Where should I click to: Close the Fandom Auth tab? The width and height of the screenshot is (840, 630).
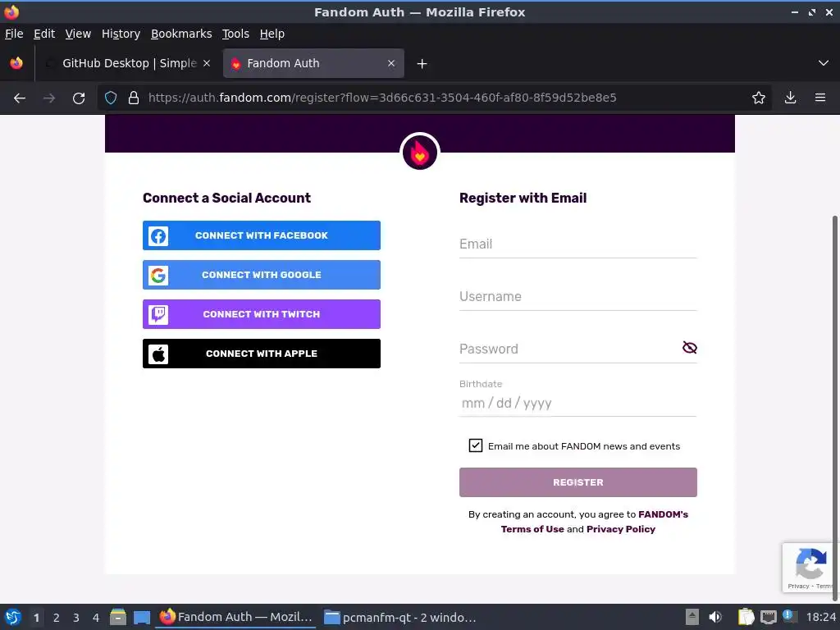pyautogui.click(x=391, y=63)
